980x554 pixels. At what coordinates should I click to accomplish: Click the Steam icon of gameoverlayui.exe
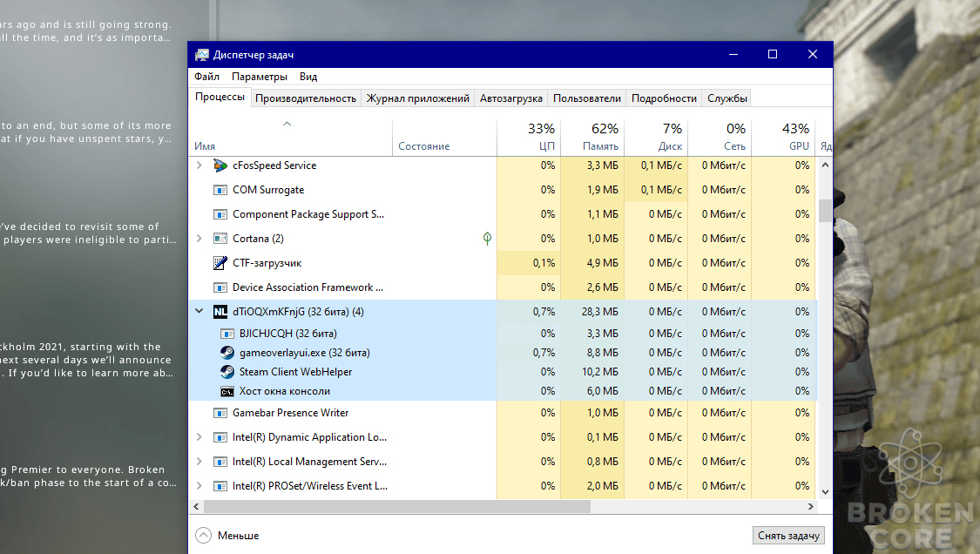(x=226, y=353)
